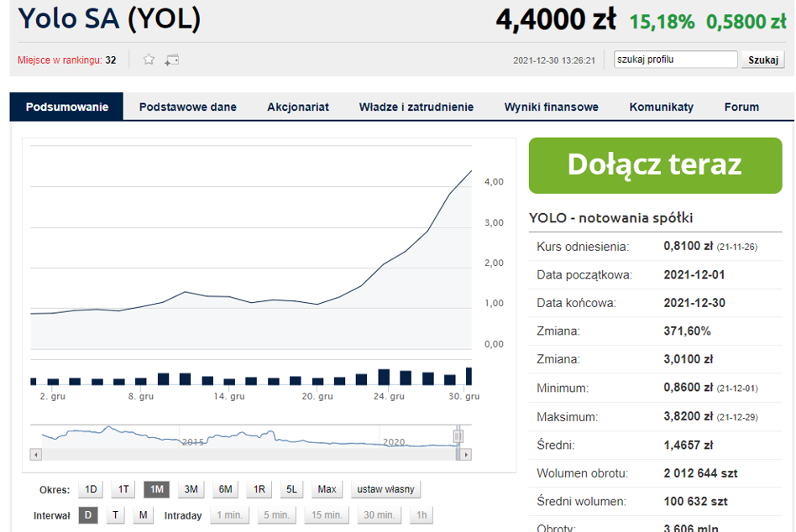Open the Władze i zatrudnienie tab
This screenshot has height=532, width=796.
(x=416, y=107)
